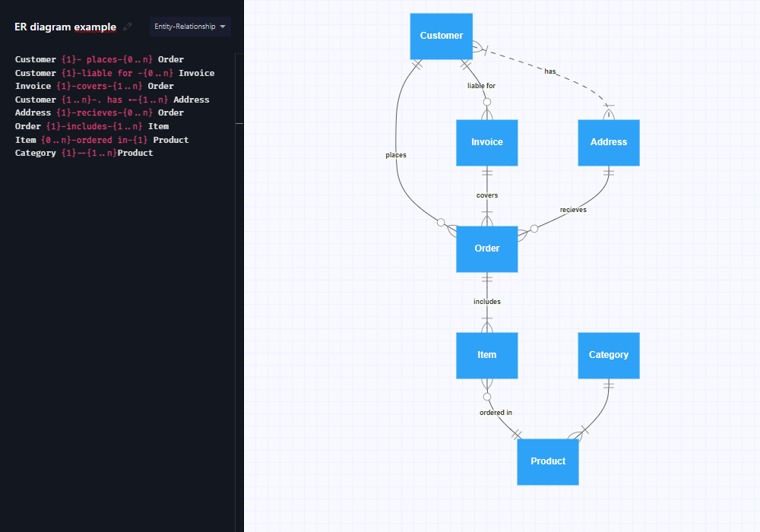
Task: Select the Category entity box
Action: click(x=608, y=355)
